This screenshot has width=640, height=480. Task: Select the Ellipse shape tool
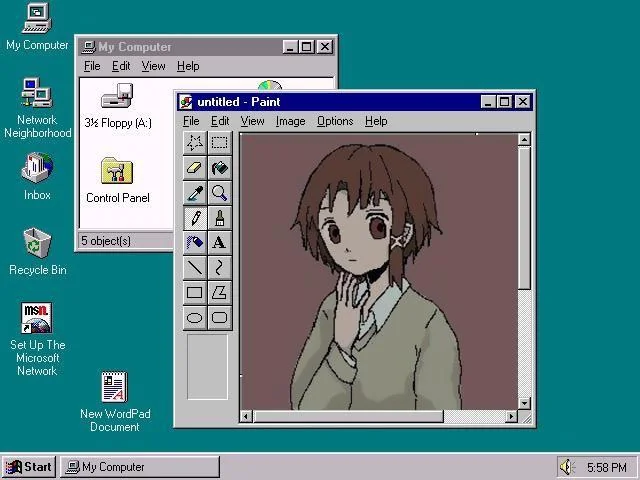pyautogui.click(x=195, y=318)
